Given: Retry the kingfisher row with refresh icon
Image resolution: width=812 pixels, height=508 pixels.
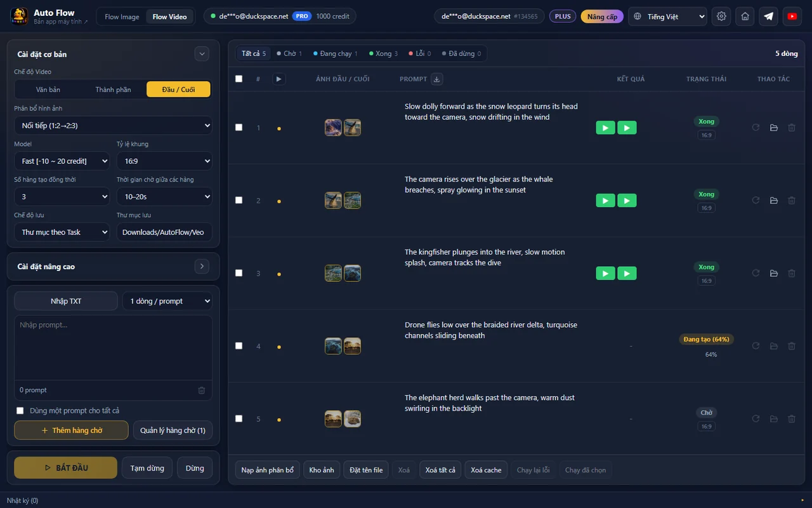Looking at the screenshot, I should (756, 273).
